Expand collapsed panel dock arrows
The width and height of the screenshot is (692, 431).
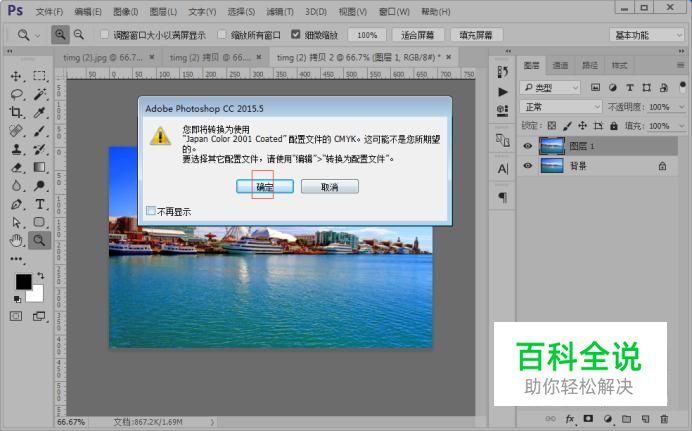tap(508, 51)
